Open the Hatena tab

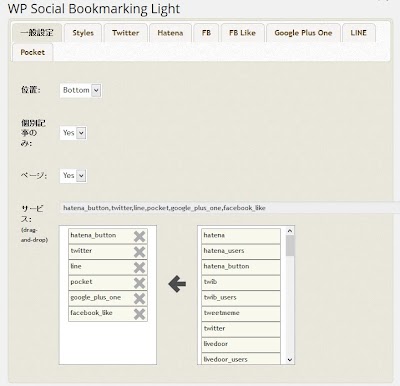170,33
